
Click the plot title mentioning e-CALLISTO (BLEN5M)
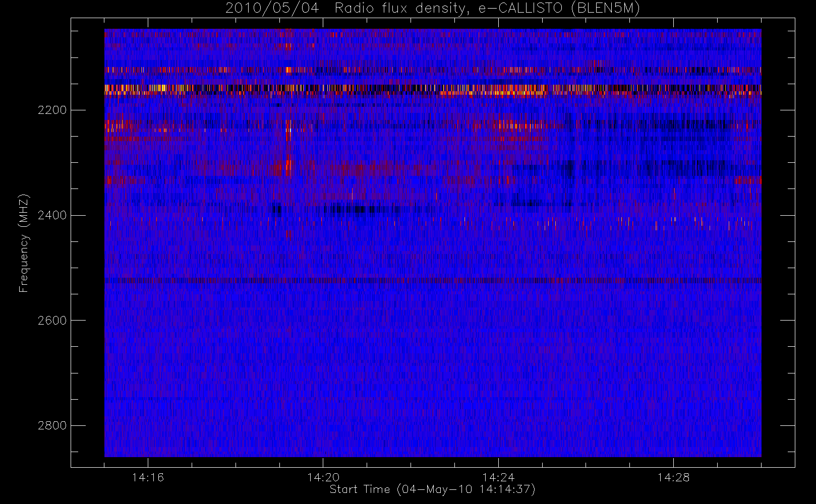tap(433, 8)
